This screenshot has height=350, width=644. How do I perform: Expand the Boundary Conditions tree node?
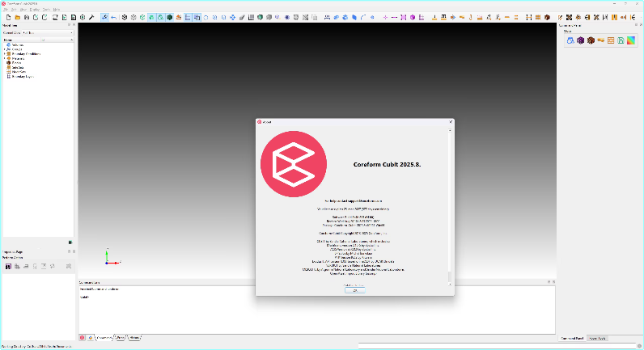point(5,53)
